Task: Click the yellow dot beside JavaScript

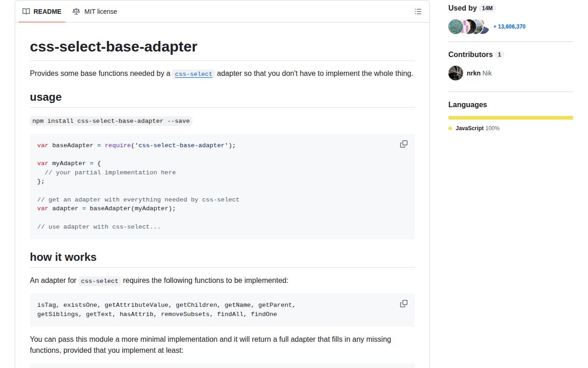Action: [x=450, y=128]
